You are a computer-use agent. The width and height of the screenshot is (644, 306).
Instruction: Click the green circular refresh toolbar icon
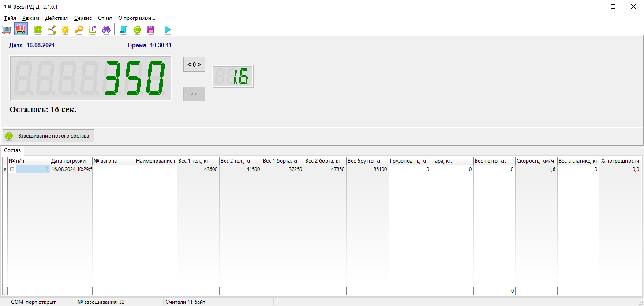tap(137, 30)
